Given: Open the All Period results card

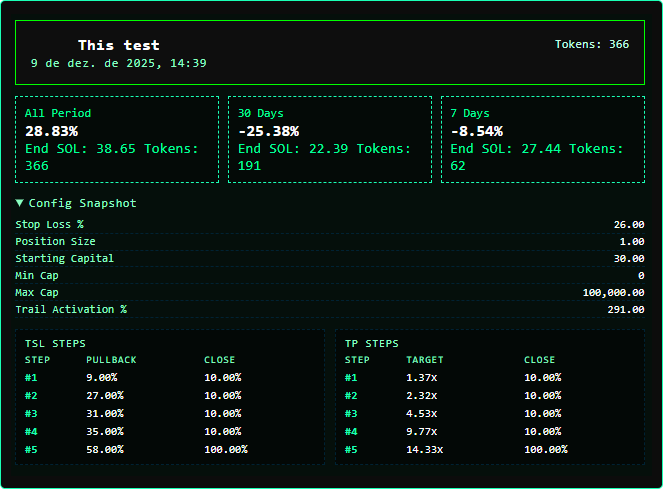Looking at the screenshot, I should (x=117, y=140).
